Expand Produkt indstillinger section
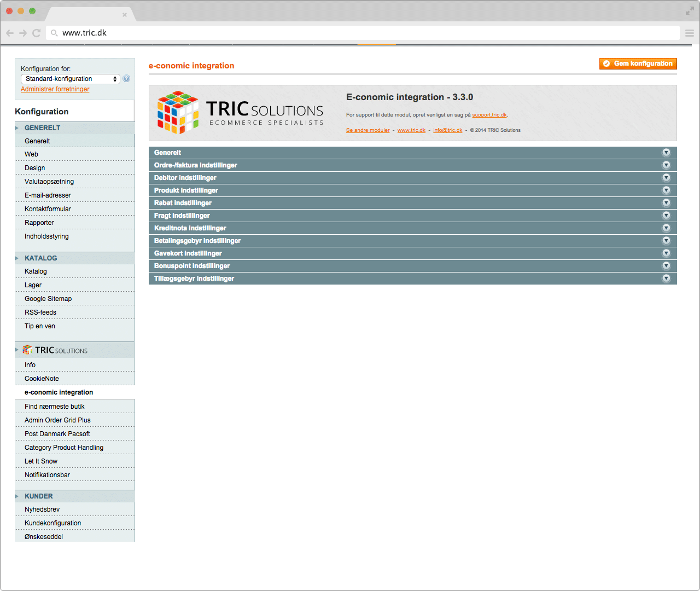 click(413, 190)
